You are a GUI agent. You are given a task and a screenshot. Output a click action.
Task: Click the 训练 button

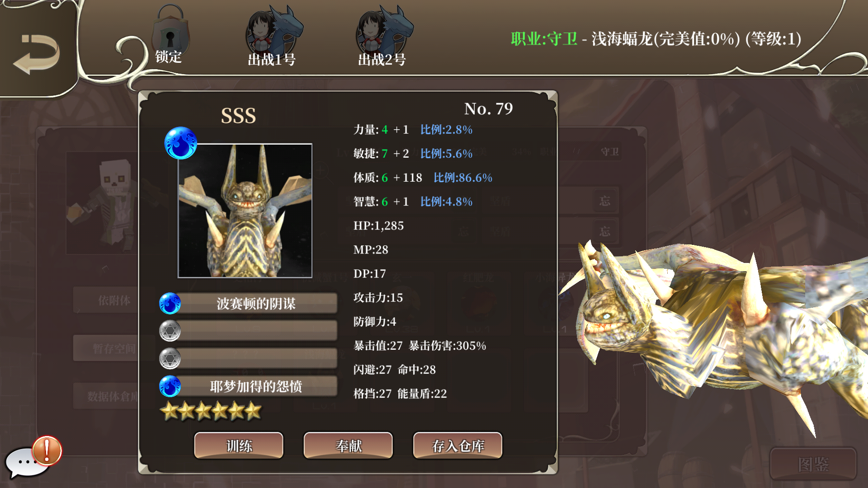point(239,446)
